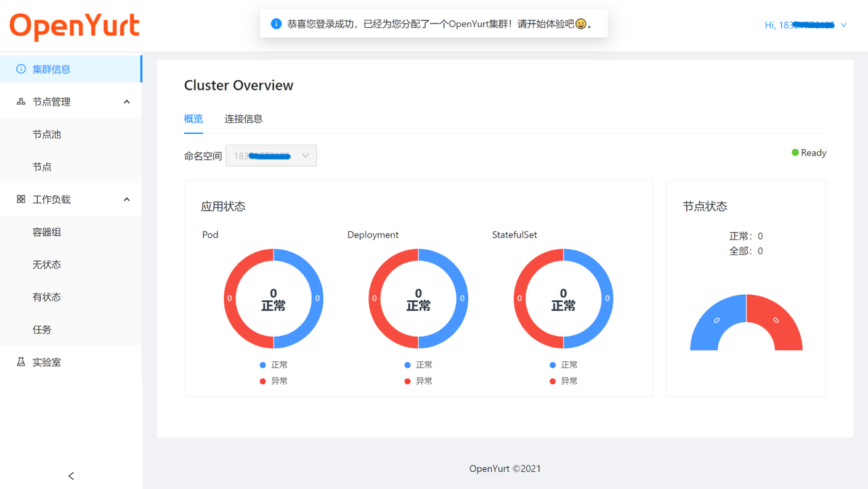This screenshot has width=868, height=489.
Task: Toggle Deployment 正常 legend item
Action: pos(418,365)
